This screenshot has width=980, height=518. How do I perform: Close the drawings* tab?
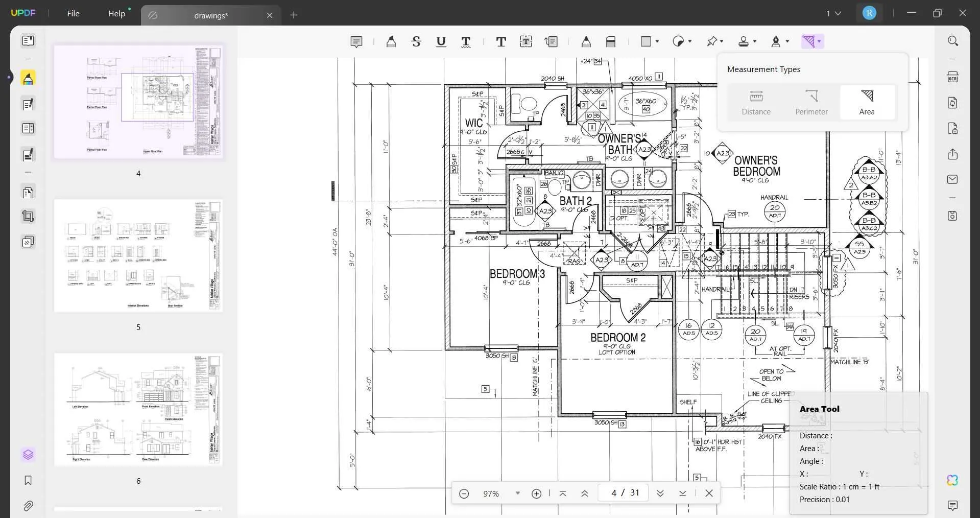(270, 15)
